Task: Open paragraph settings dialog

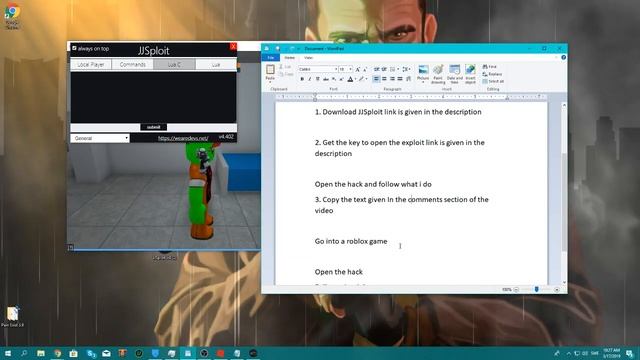Action: [409, 79]
